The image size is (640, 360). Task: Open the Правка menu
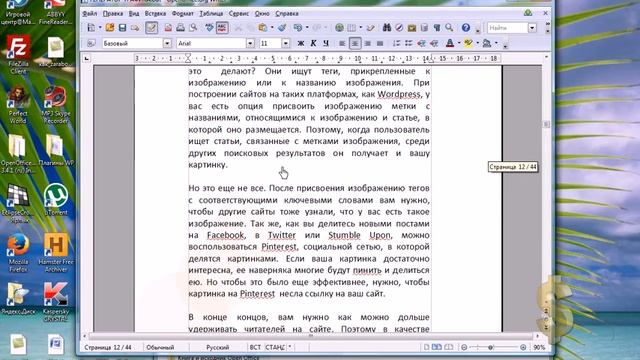coord(113,13)
